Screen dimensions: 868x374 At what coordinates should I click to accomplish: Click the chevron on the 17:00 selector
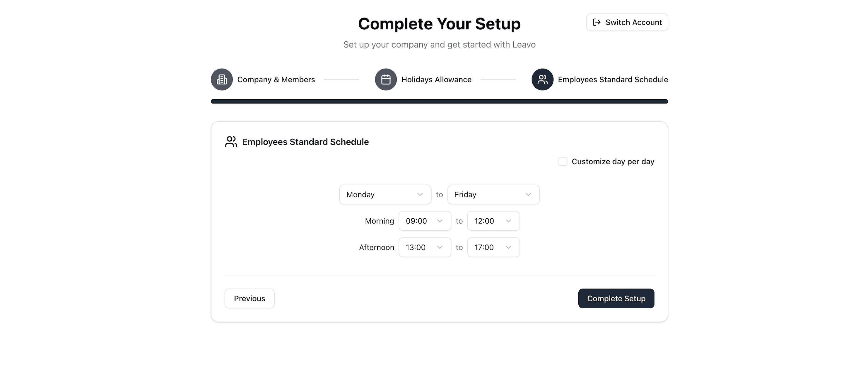[508, 247]
